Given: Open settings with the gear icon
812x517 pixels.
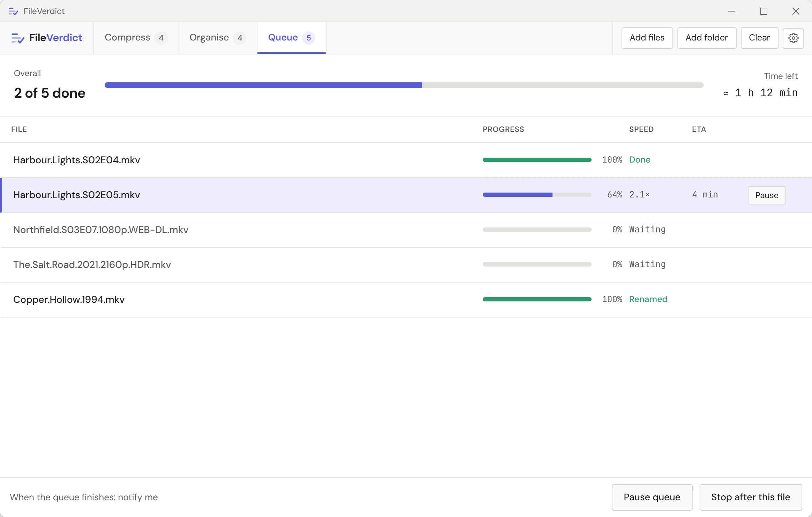Looking at the screenshot, I should pyautogui.click(x=793, y=38).
